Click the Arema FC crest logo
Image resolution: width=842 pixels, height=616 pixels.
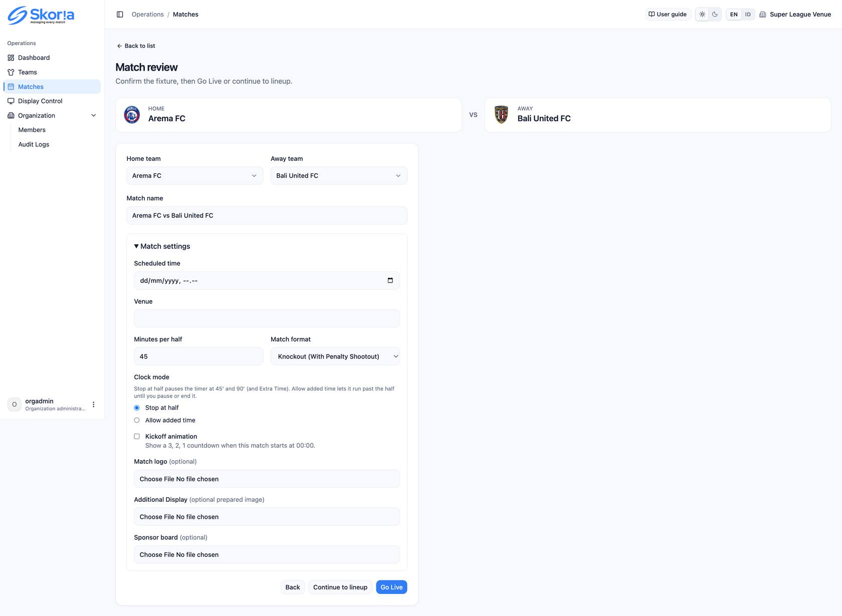click(x=132, y=115)
